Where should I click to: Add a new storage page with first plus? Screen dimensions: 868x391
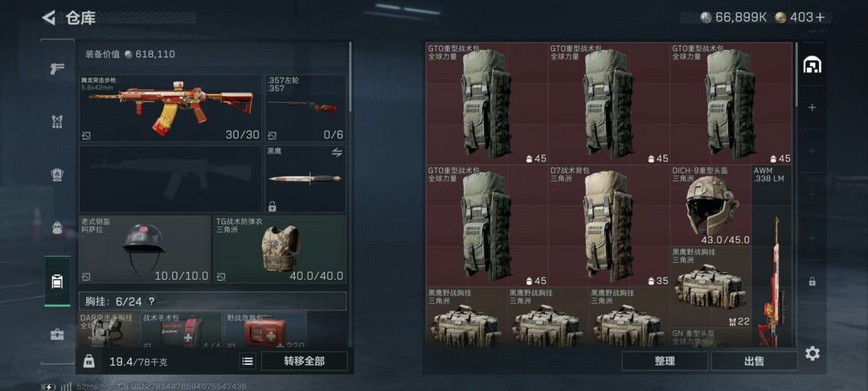point(812,108)
